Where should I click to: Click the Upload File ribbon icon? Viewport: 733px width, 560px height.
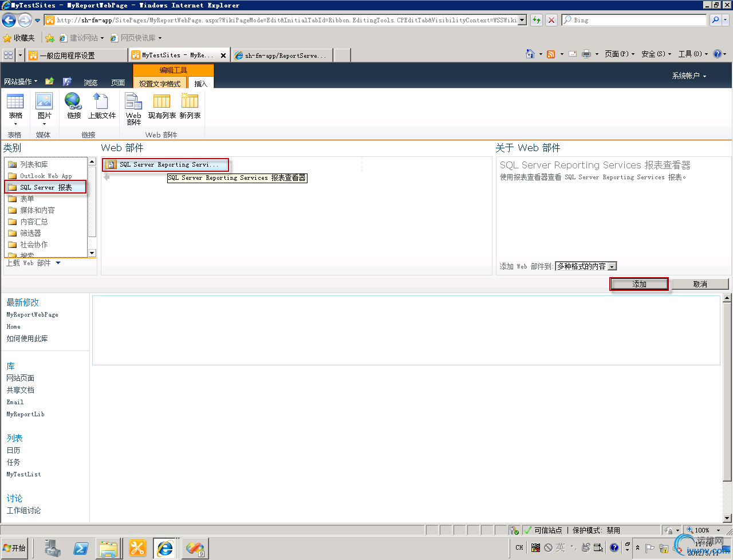pos(102,107)
